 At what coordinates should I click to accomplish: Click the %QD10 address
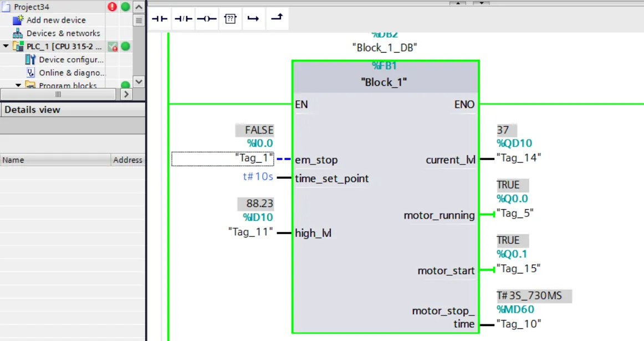(514, 143)
